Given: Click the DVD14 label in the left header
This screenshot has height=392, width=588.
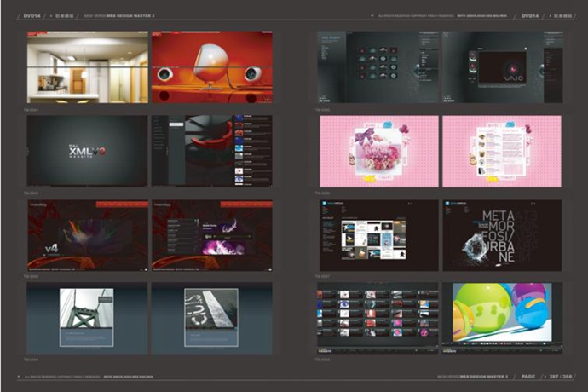Looking at the screenshot, I should click(x=32, y=16).
